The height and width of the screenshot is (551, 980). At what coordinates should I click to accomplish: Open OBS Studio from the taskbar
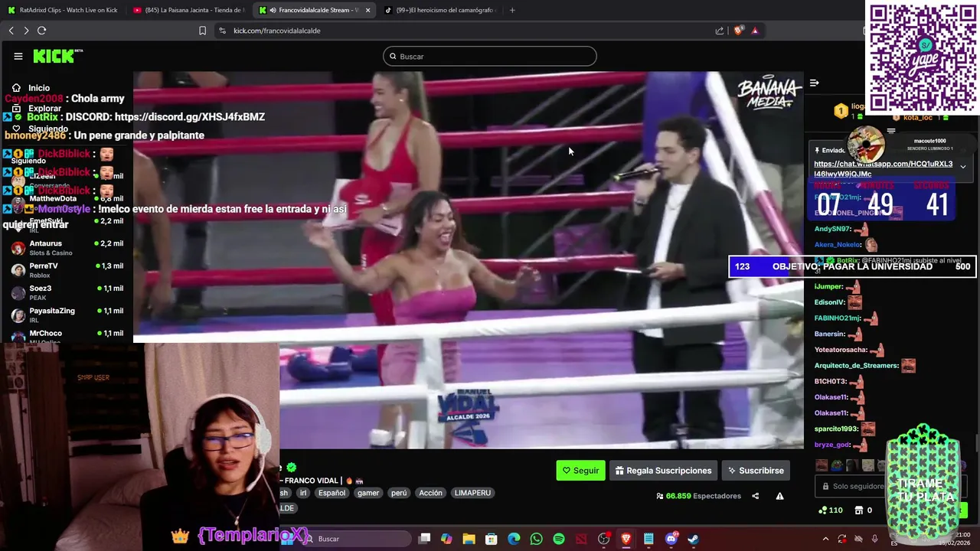[x=603, y=539]
